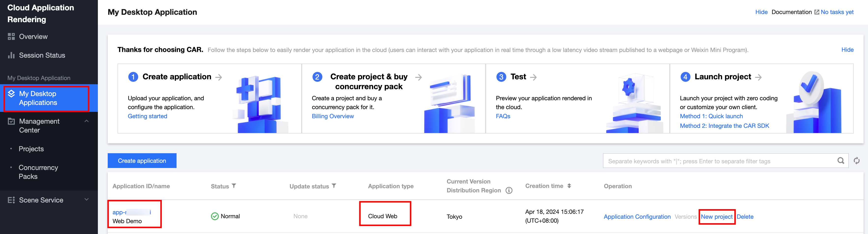This screenshot has width=868, height=234.
Task: Click the Launch project step arrow
Action: tap(759, 77)
